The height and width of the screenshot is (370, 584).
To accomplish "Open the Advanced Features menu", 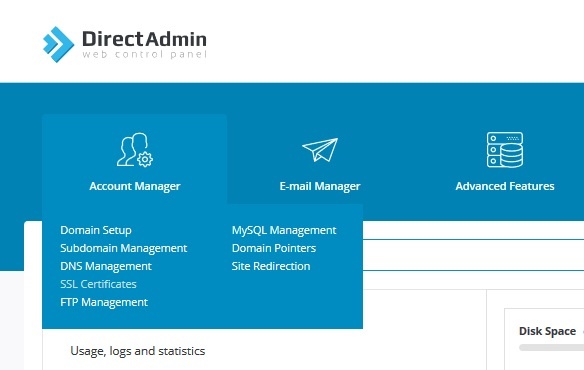I will click(505, 186).
